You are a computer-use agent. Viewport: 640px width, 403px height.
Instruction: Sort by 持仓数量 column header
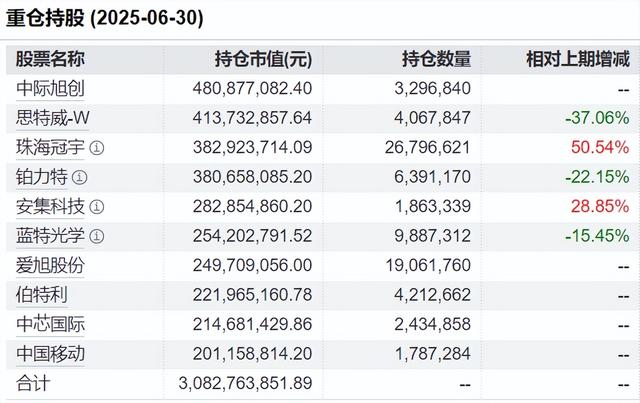(x=436, y=59)
